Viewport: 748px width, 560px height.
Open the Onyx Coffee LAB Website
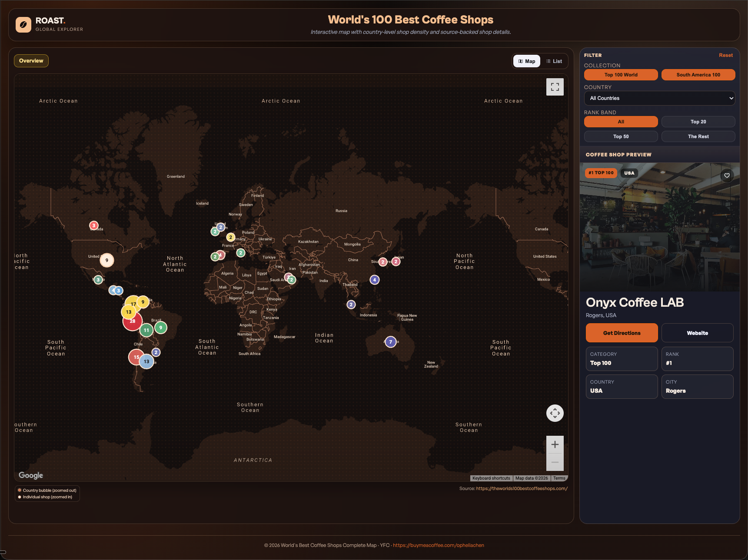(x=698, y=333)
